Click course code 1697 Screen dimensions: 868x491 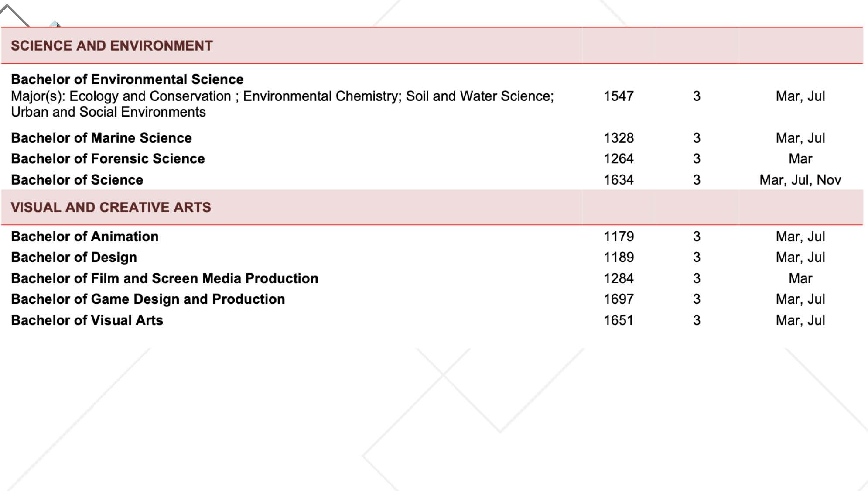(x=619, y=299)
